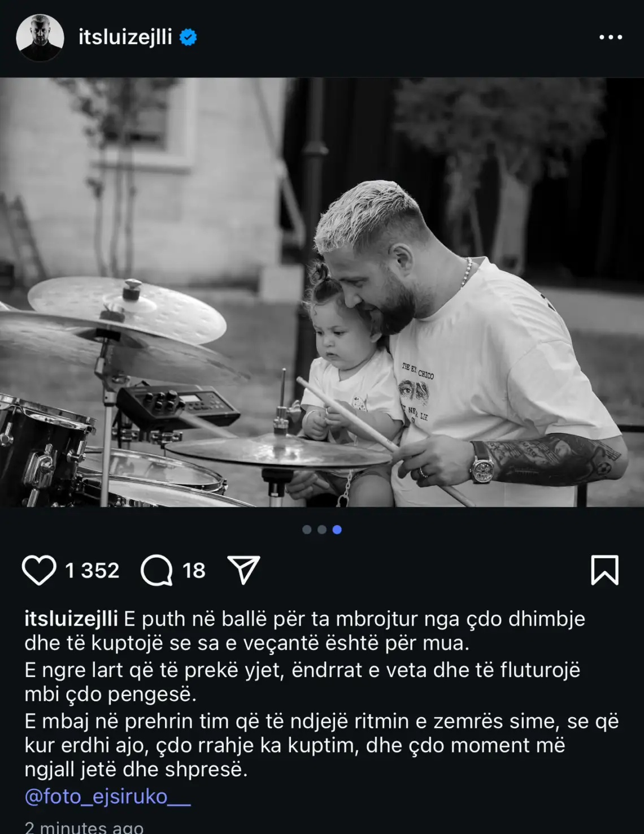This screenshot has height=834, width=644.
Task: View the 1 352 likes count
Action: click(92, 570)
